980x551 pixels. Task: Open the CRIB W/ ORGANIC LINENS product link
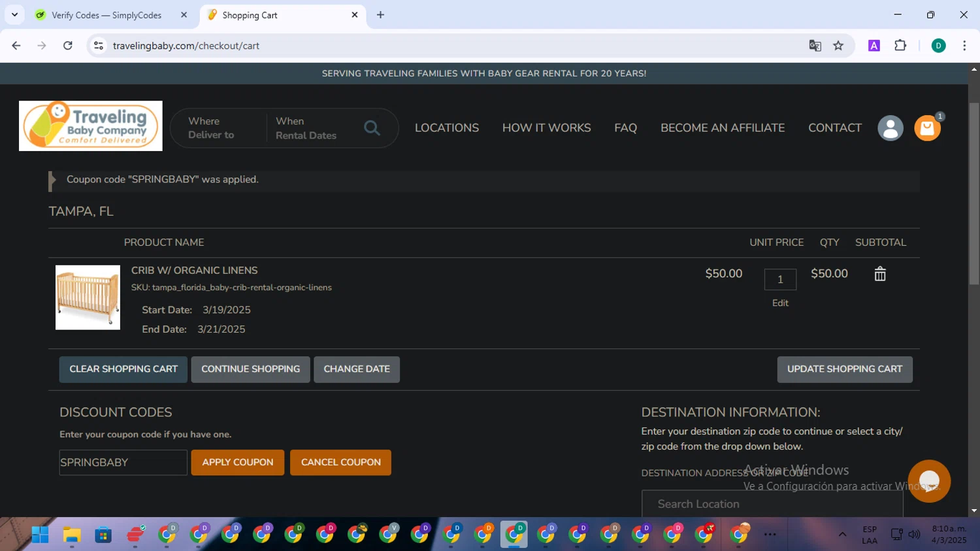[x=195, y=271]
